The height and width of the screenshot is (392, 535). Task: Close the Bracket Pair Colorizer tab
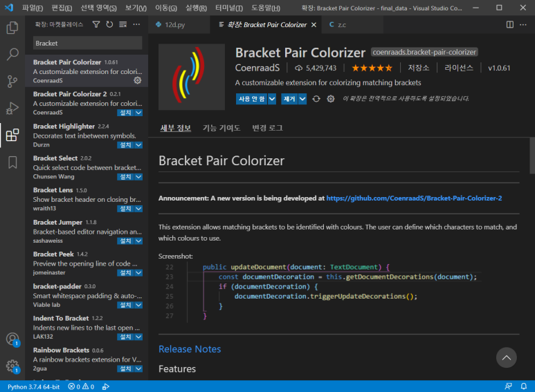(x=314, y=25)
